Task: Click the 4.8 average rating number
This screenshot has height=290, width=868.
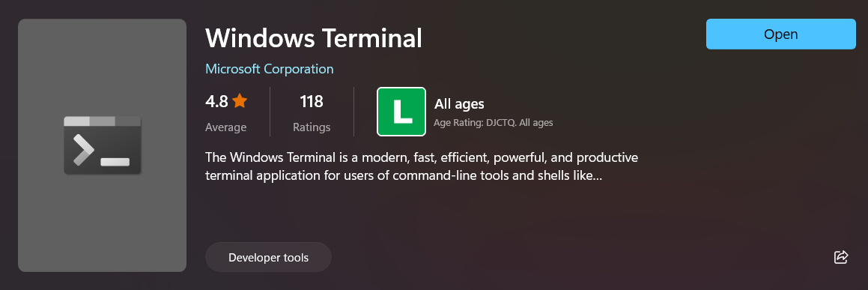Action: coord(216,101)
